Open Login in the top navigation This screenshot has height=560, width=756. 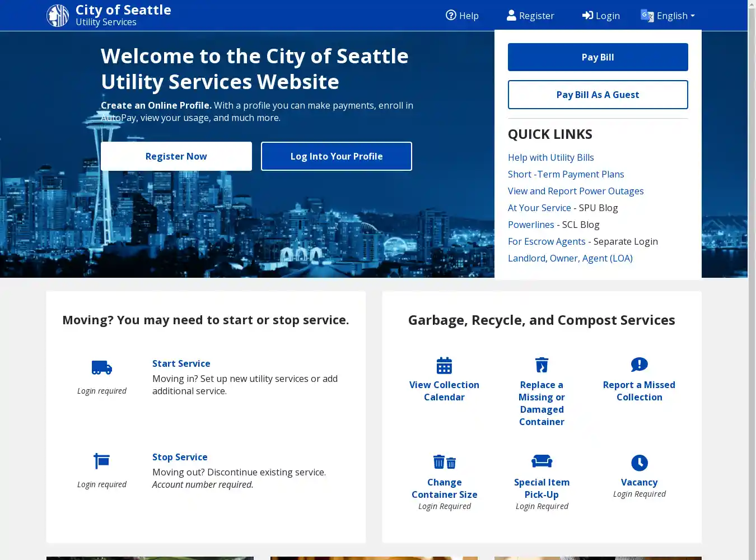pos(601,16)
